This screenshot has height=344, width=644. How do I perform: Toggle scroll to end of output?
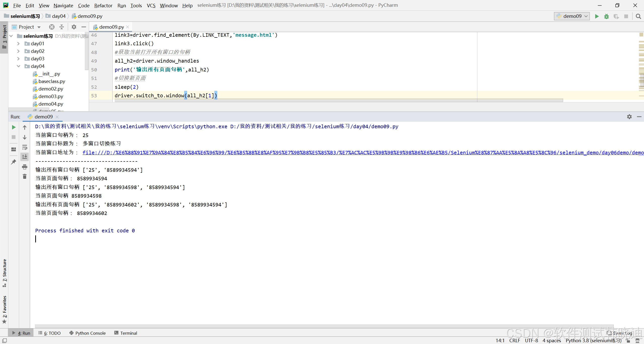[25, 157]
